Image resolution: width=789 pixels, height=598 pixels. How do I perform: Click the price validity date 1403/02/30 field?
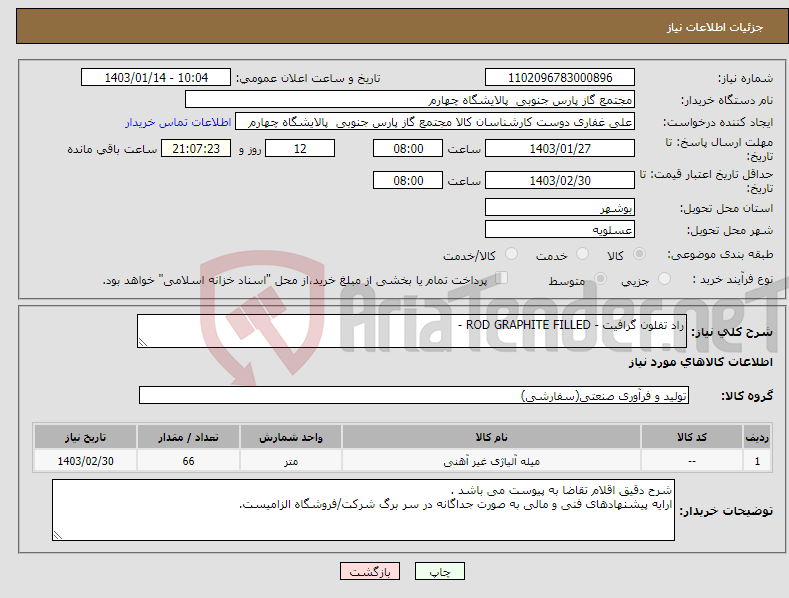(x=560, y=180)
